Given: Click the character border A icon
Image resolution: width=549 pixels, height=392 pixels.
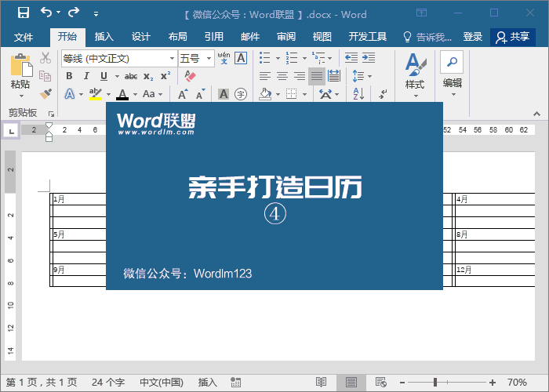Looking at the screenshot, I should pos(241,58).
